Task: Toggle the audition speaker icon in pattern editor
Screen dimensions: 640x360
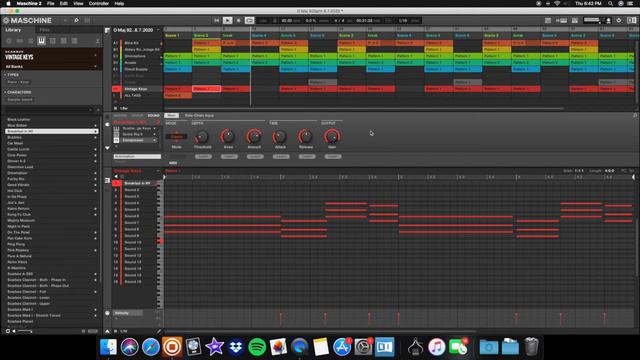Action: pos(116,176)
